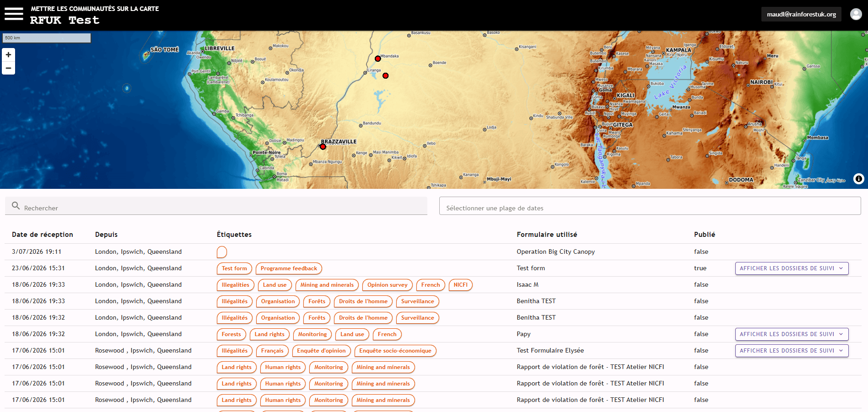Select the red marker near Mbandaka

(378, 59)
